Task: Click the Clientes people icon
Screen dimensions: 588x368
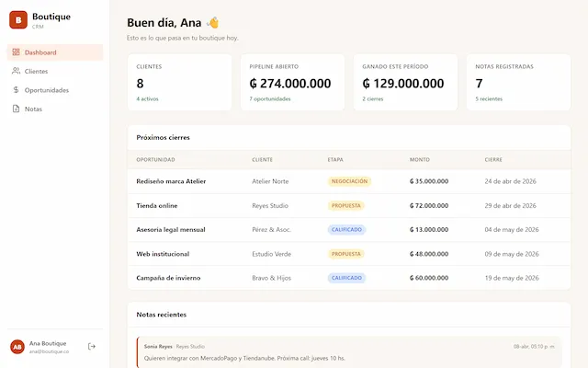Action: click(16, 71)
